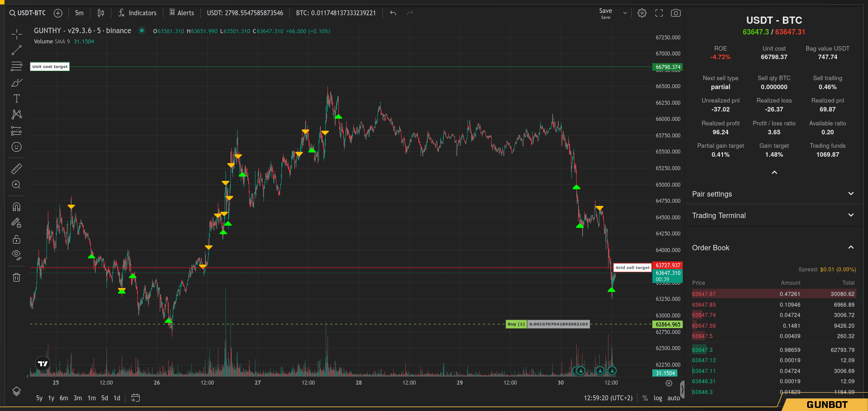Click the 63647.87 ask price row
This screenshot has width=868, height=411.
tap(774, 294)
